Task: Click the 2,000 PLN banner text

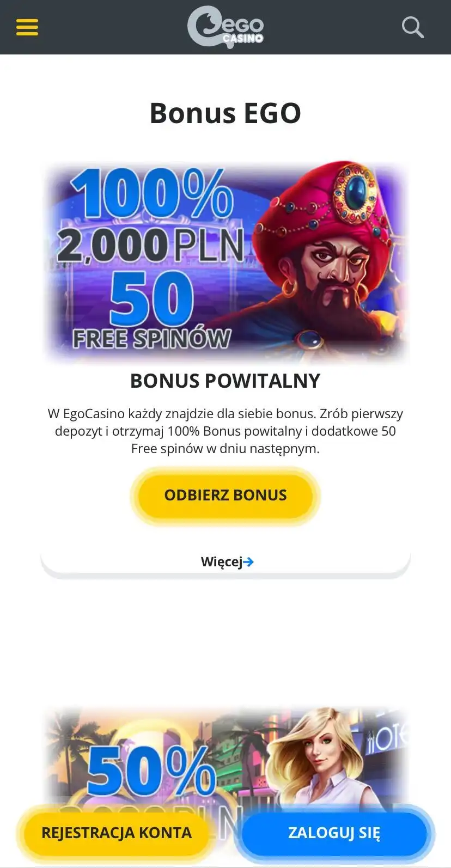Action: coord(150,245)
